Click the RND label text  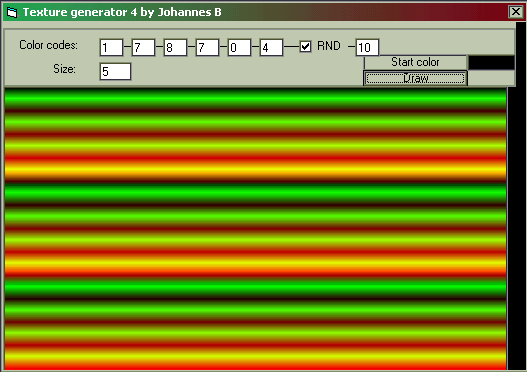point(329,46)
